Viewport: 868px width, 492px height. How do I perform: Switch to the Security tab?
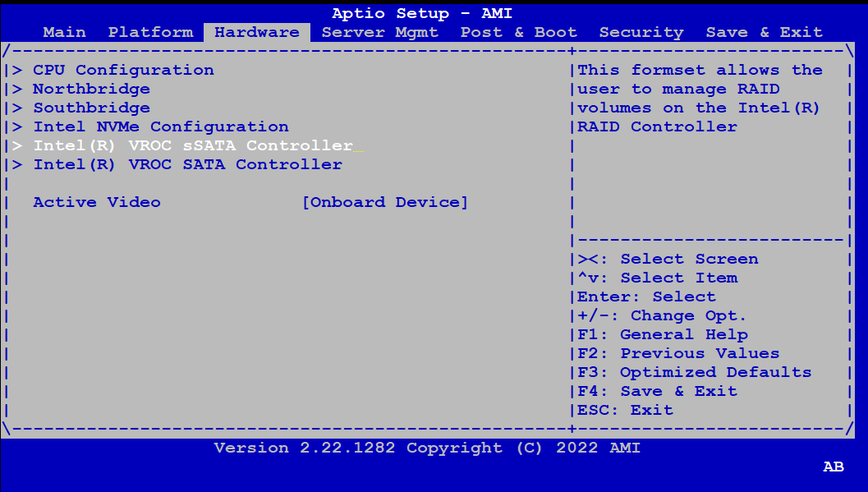tap(641, 32)
